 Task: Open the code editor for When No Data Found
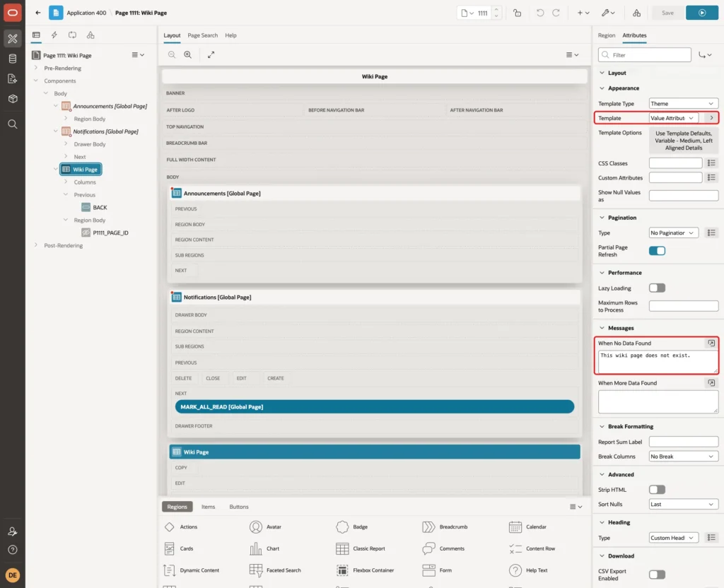click(711, 343)
